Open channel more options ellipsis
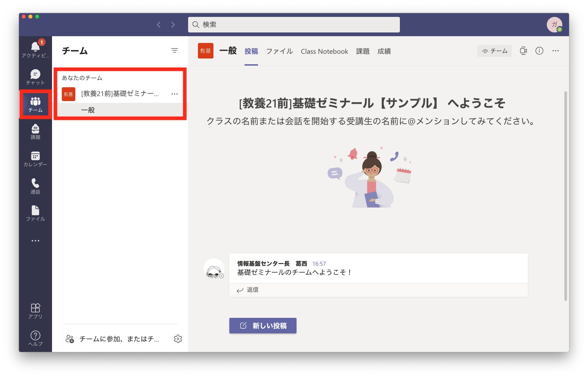The width and height of the screenshot is (588, 377). [556, 51]
